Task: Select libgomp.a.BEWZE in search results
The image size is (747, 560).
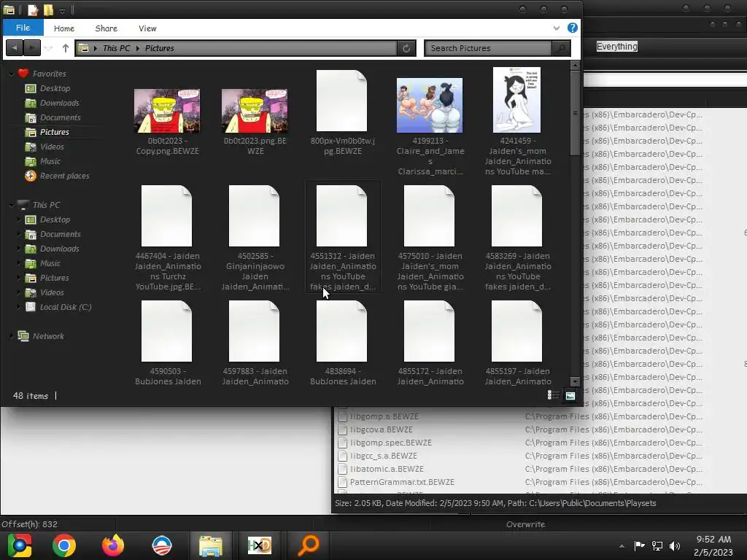Action: 384,416
